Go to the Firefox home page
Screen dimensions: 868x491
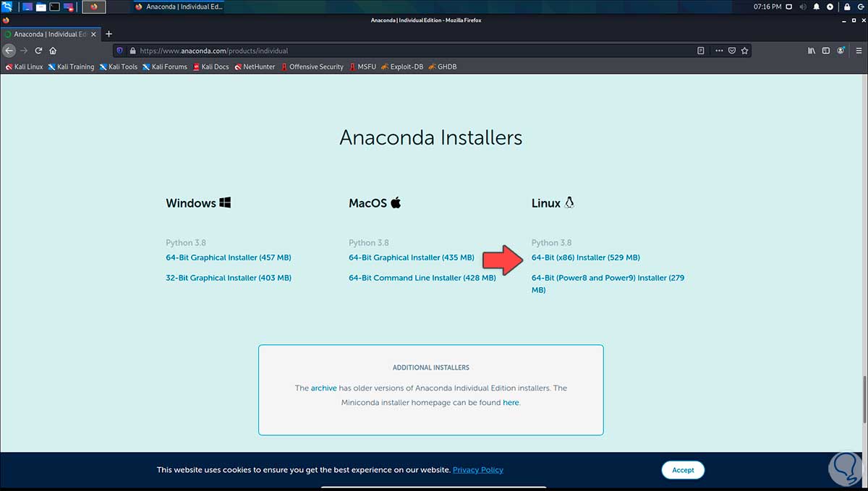pyautogui.click(x=53, y=51)
